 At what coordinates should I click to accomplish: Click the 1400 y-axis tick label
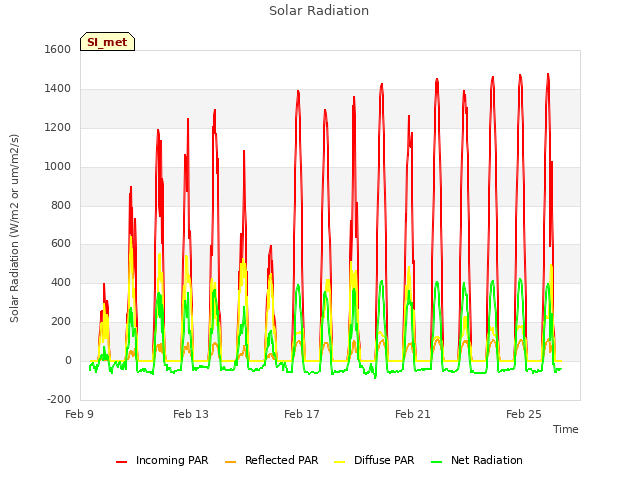pyautogui.click(x=58, y=89)
